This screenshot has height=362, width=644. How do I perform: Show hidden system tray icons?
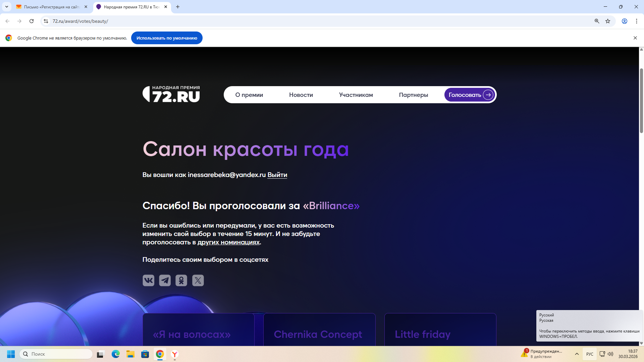(577, 354)
